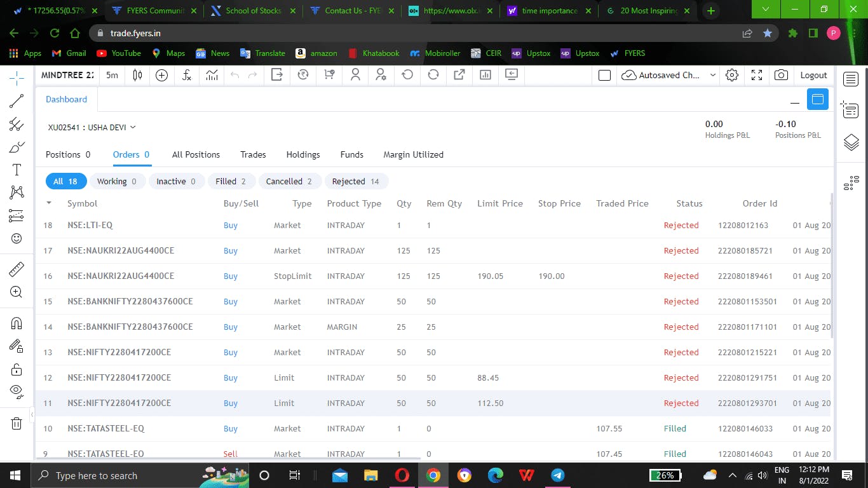Viewport: 868px width, 488px height.
Task: Click the MINDTREE symbol search field
Action: coord(67,75)
